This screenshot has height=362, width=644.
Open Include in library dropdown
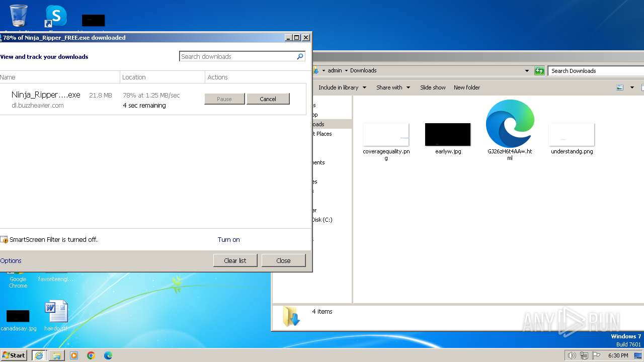pyautogui.click(x=342, y=87)
